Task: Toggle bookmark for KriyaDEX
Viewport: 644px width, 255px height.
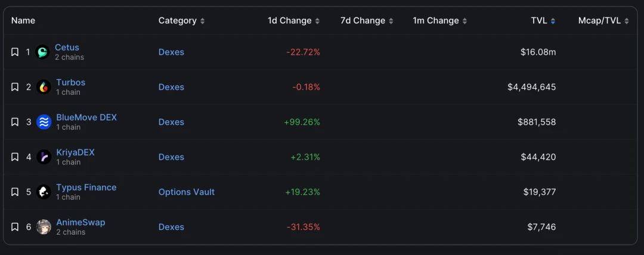Action: 15,157
